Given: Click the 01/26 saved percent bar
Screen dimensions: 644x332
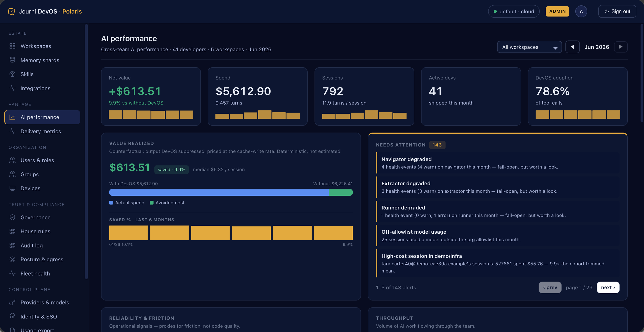Looking at the screenshot, I should (129, 233).
